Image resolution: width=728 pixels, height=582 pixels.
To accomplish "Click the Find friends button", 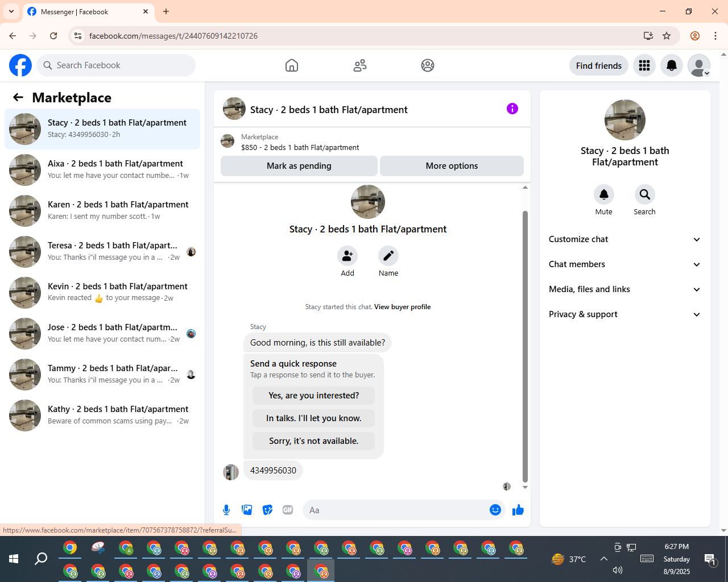I will click(x=599, y=65).
